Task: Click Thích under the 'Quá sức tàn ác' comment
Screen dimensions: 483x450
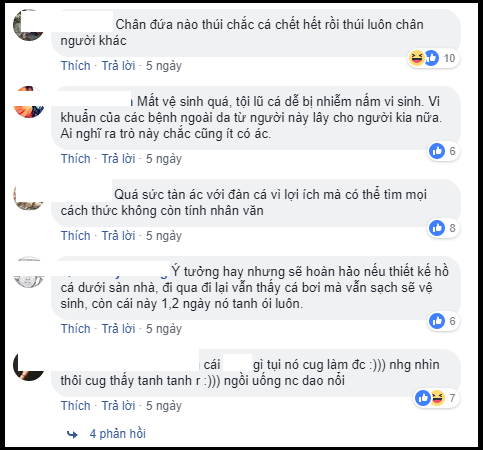Action: point(76,236)
